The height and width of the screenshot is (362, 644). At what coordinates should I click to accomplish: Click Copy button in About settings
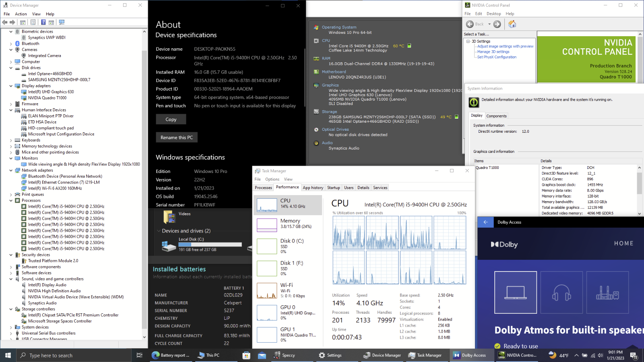click(171, 119)
